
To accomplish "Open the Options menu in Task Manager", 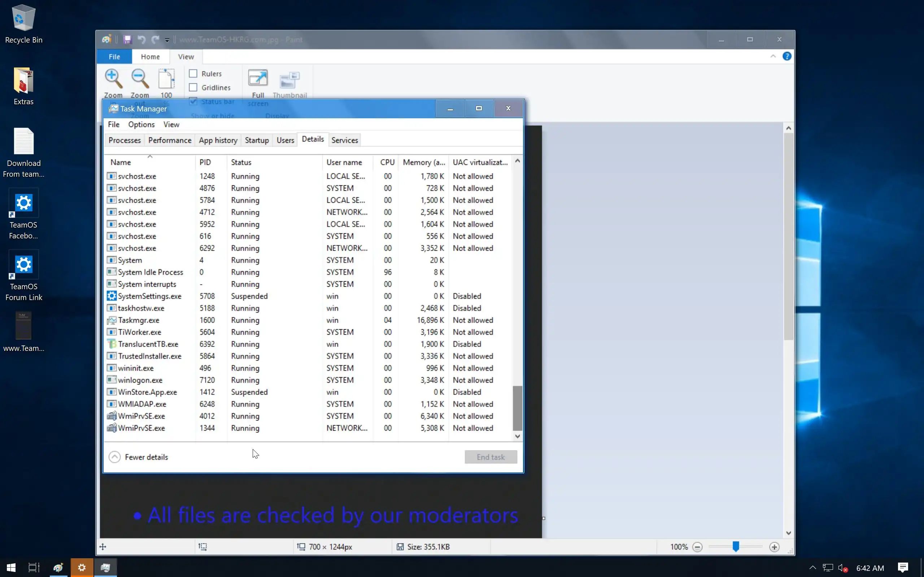I will tap(141, 124).
